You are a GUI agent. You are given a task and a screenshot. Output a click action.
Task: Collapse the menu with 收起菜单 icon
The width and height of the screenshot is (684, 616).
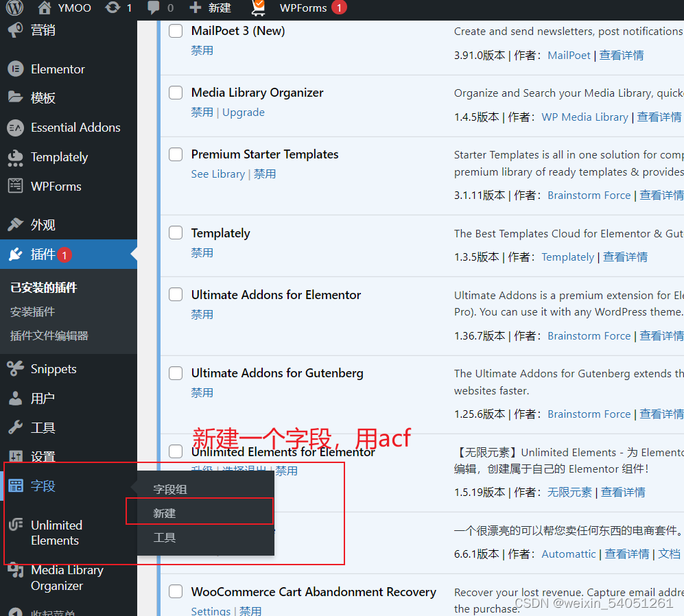(x=15, y=612)
